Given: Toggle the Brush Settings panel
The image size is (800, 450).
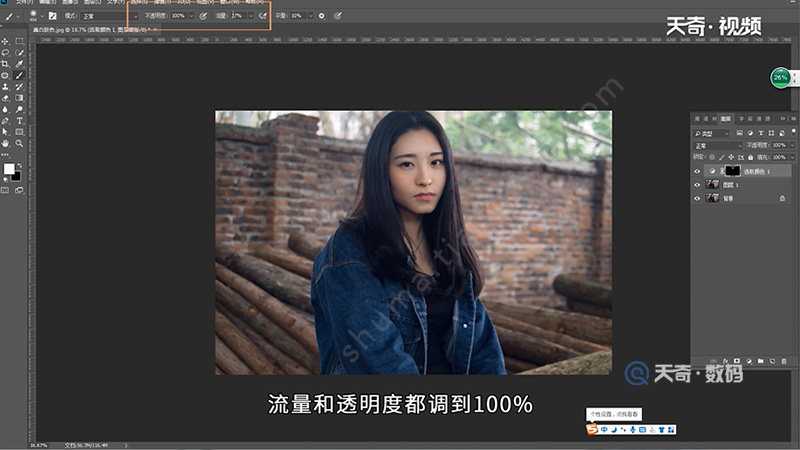Looking at the screenshot, I should tap(53, 16).
